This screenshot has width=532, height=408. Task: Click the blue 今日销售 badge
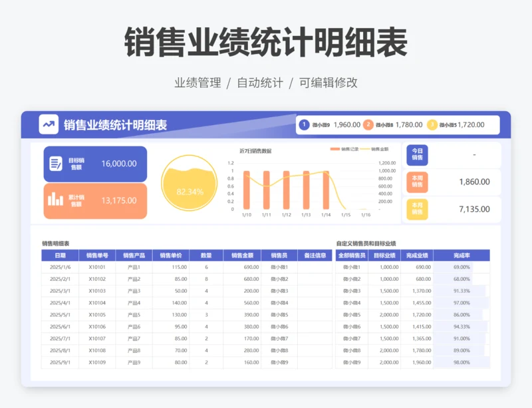click(418, 155)
